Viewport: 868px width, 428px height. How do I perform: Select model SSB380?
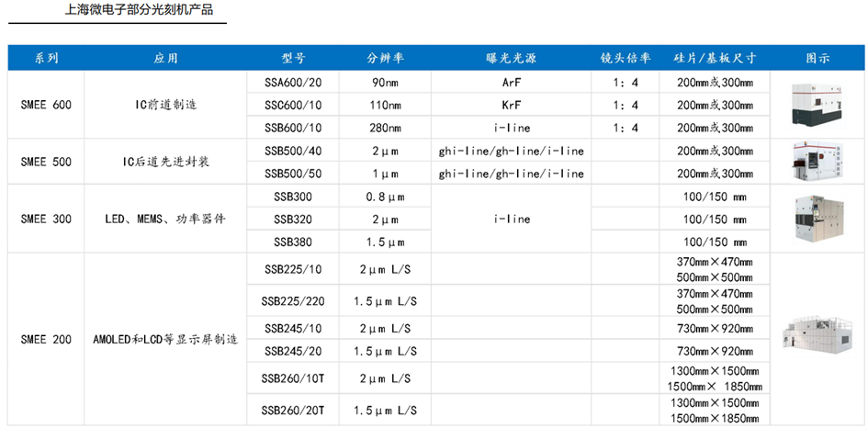click(293, 242)
